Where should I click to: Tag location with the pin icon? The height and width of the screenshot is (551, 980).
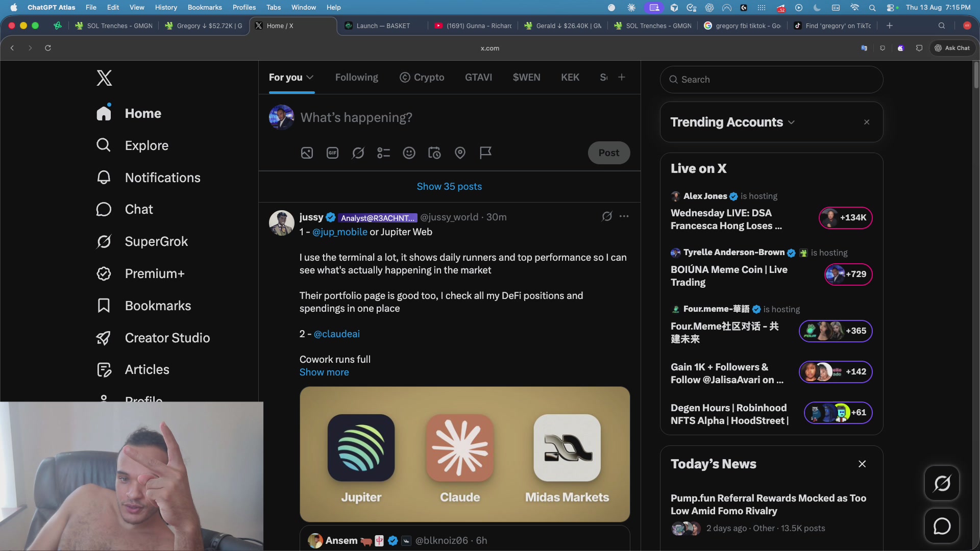460,153
